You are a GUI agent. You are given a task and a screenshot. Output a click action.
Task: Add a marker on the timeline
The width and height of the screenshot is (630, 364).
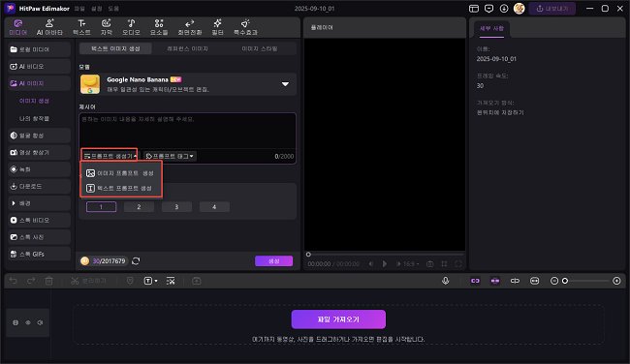130,281
